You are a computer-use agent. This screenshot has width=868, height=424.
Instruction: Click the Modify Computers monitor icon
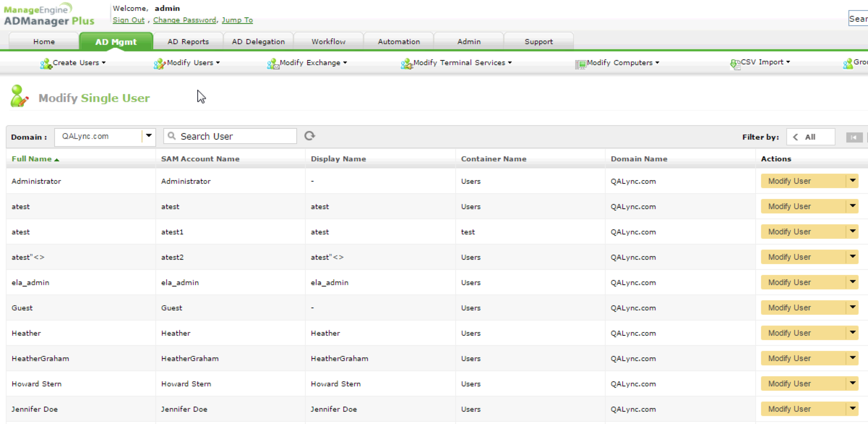[580, 64]
